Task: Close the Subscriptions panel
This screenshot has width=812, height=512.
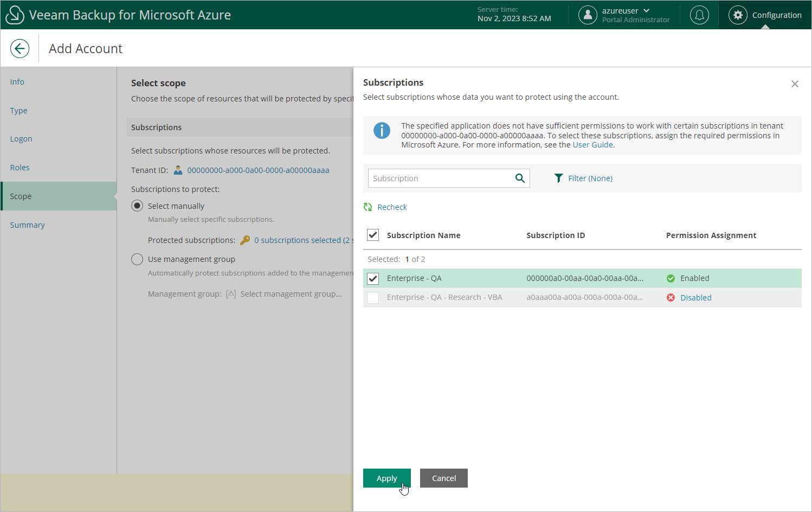Action: click(795, 84)
